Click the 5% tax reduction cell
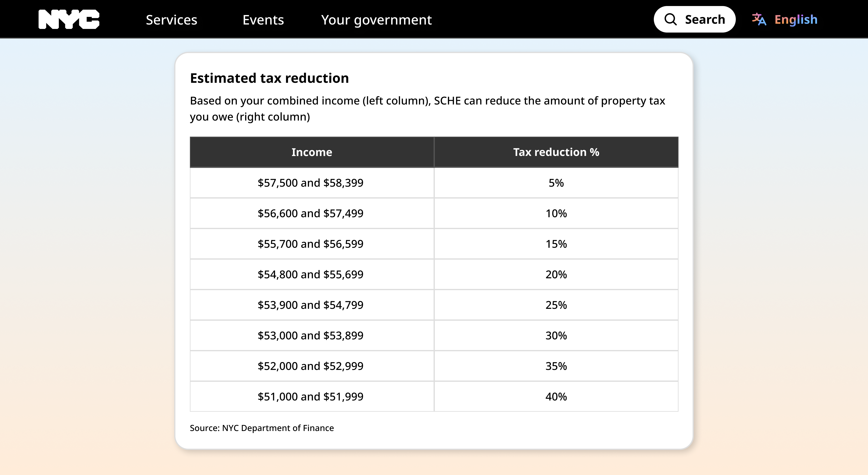The height and width of the screenshot is (475, 868). pyautogui.click(x=556, y=183)
